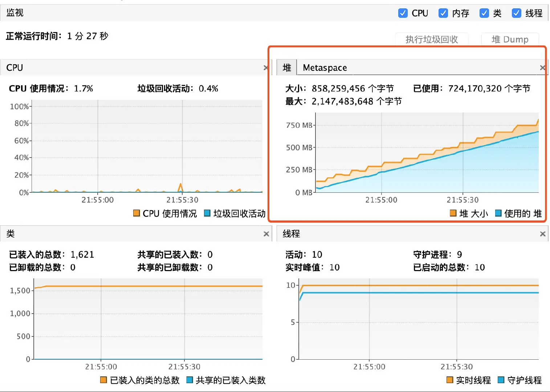
Task: Click the 已使用 724,170,320 个字节 value
Action: [x=489, y=89]
